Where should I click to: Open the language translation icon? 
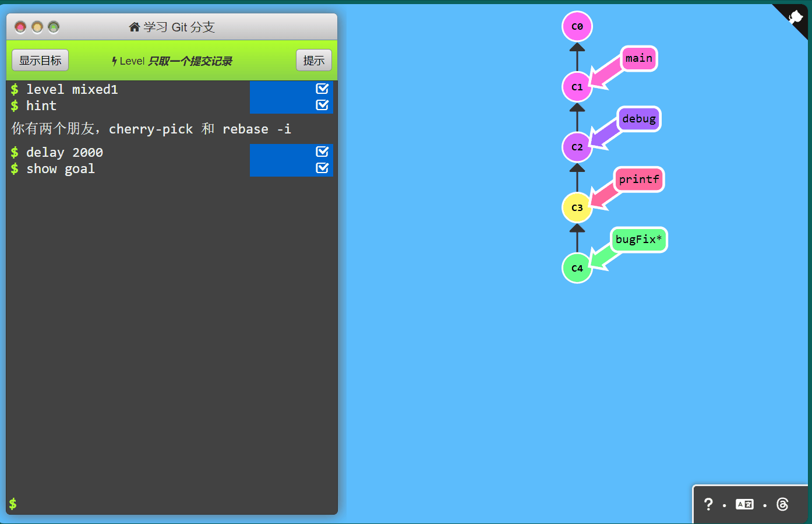(x=744, y=504)
